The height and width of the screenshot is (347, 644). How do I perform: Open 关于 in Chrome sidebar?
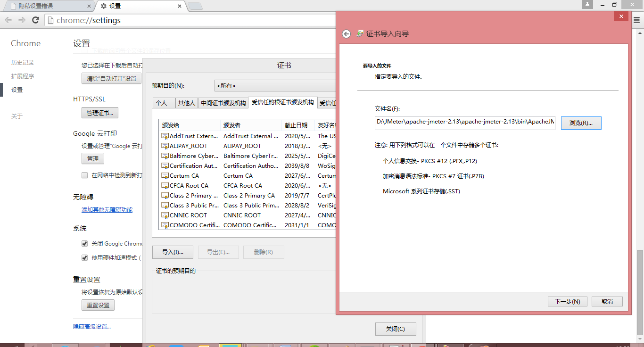pyautogui.click(x=17, y=116)
